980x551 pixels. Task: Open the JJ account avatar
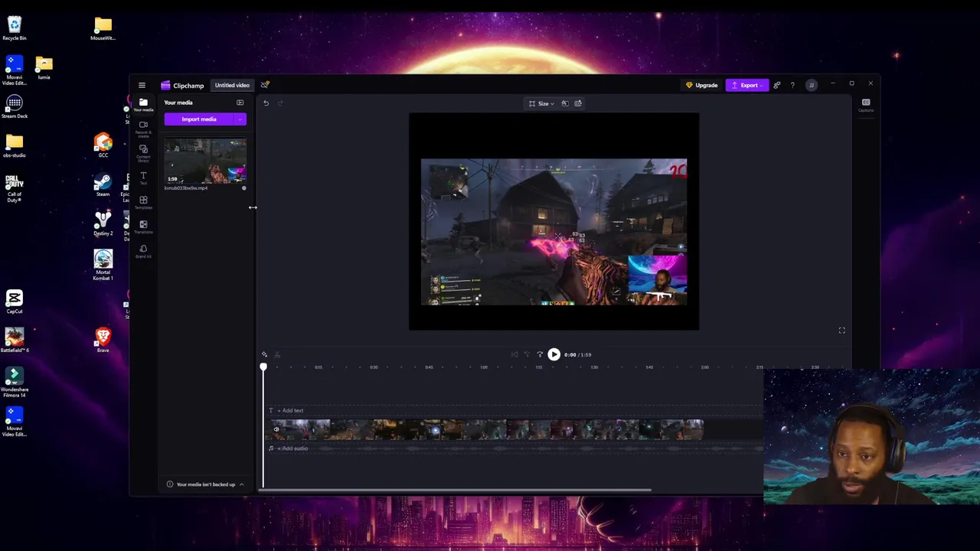(x=812, y=85)
